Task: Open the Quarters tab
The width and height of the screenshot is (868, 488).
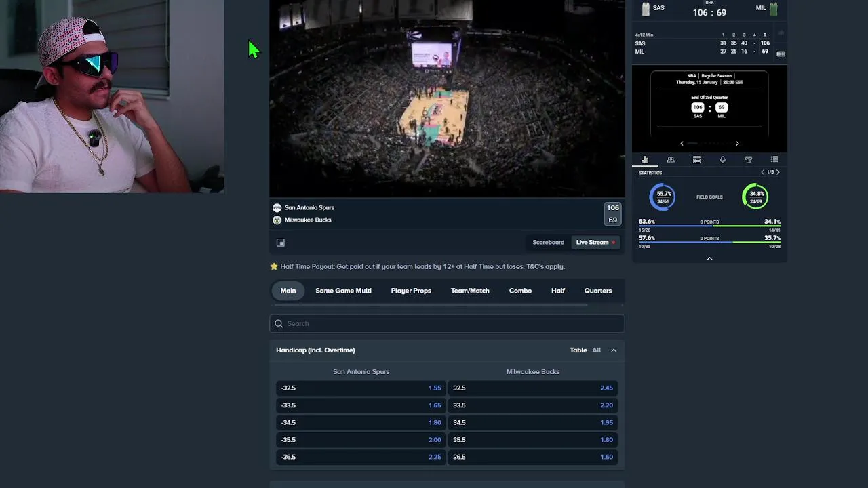Action: tap(598, 291)
